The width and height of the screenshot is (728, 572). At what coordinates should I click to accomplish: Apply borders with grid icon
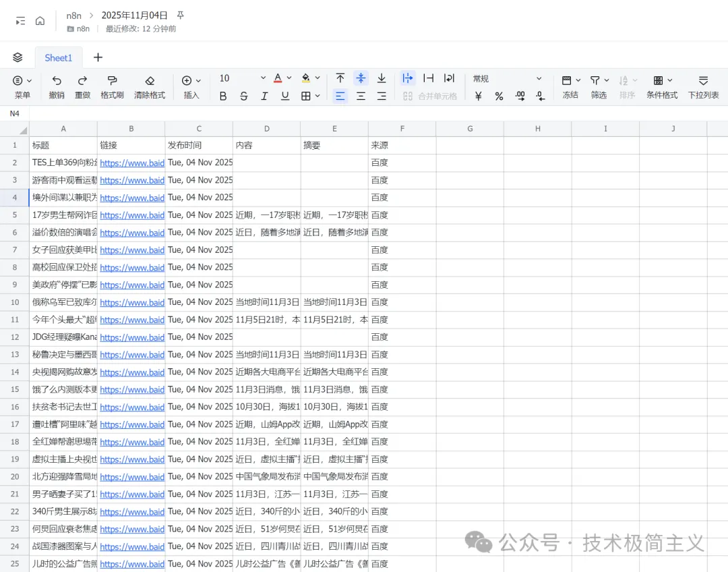click(305, 96)
